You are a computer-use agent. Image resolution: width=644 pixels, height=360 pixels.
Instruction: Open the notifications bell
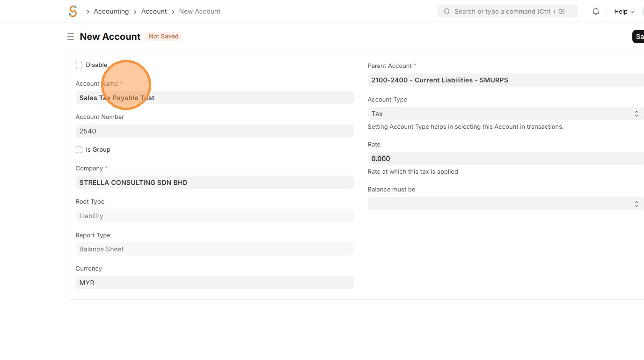tap(596, 11)
